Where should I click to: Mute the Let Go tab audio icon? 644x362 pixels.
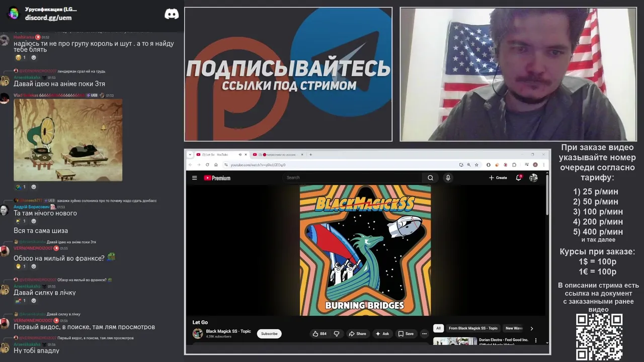coord(240,154)
